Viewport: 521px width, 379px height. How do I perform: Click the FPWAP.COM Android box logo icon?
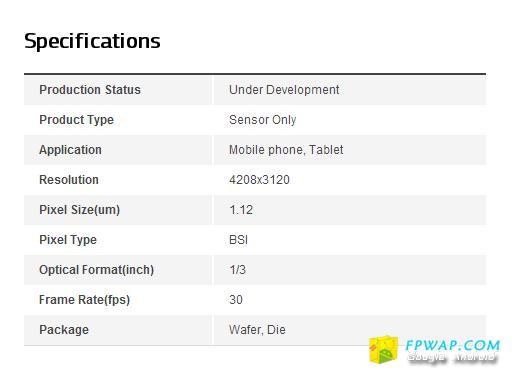(x=384, y=349)
